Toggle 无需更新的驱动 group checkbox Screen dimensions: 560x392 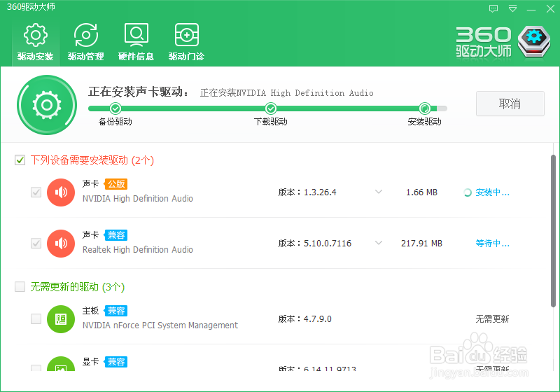coord(20,287)
